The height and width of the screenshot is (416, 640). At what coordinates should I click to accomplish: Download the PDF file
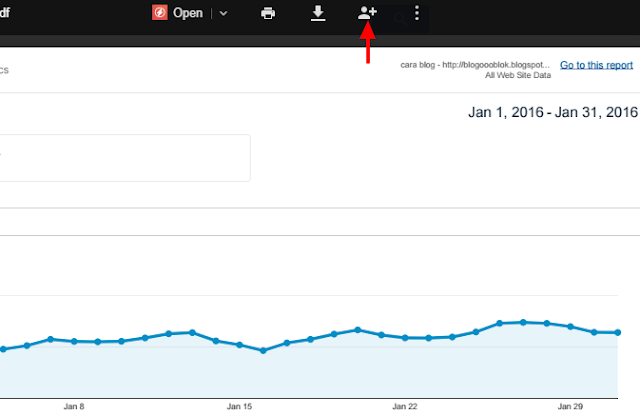(x=318, y=13)
